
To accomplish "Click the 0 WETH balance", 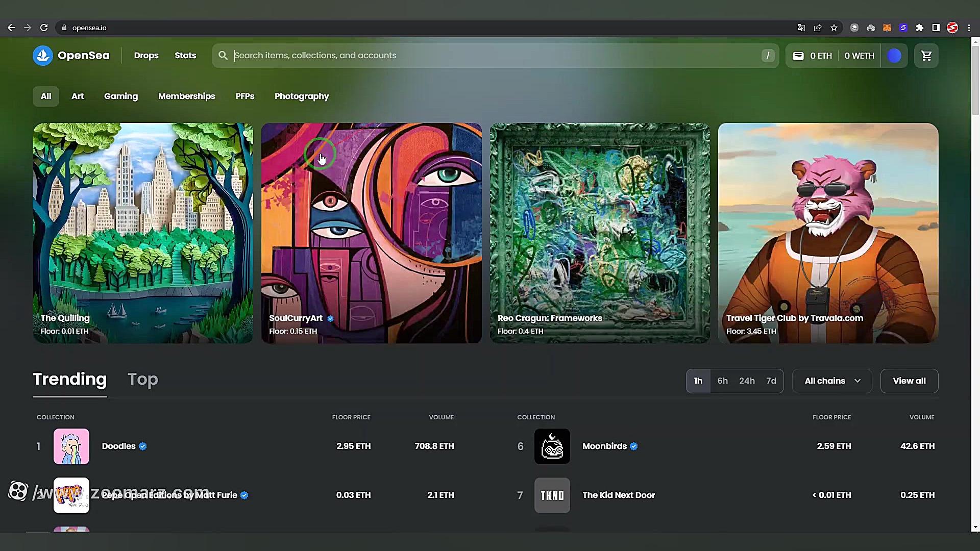I will tap(860, 56).
